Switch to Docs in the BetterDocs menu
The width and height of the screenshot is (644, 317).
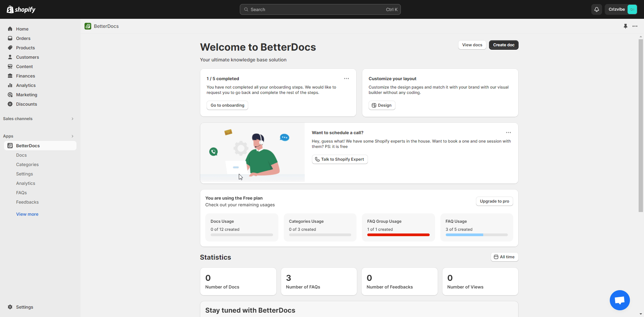[x=21, y=155]
